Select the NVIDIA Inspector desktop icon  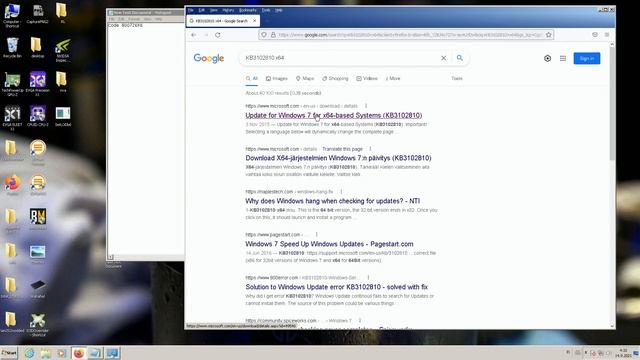(62, 50)
